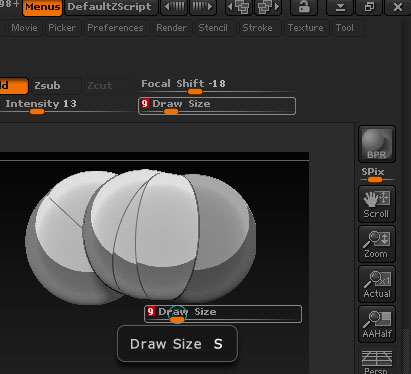Click the Actual size icon
411x374 pixels.
pos(377,284)
